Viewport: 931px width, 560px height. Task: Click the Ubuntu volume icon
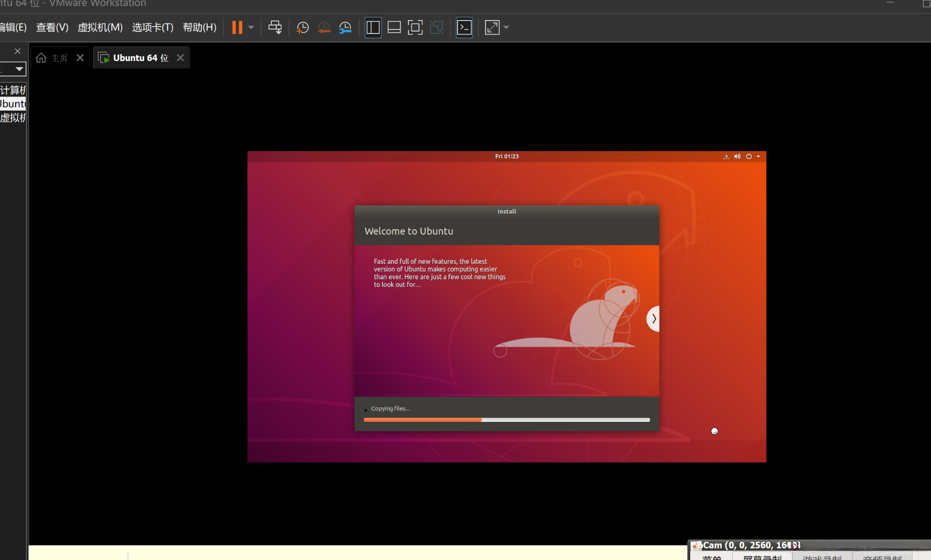pyautogui.click(x=737, y=157)
